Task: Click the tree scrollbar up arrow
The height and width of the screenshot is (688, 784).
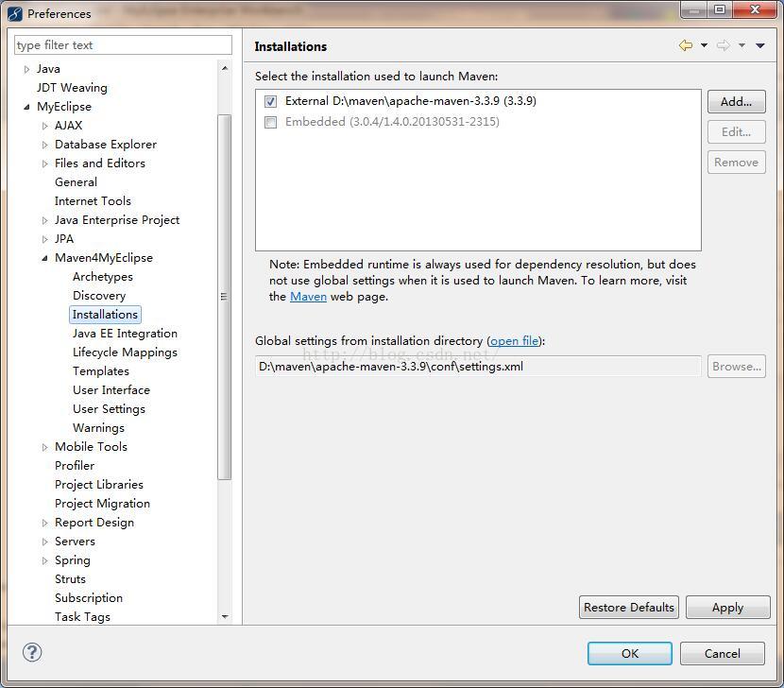Action: [225, 68]
